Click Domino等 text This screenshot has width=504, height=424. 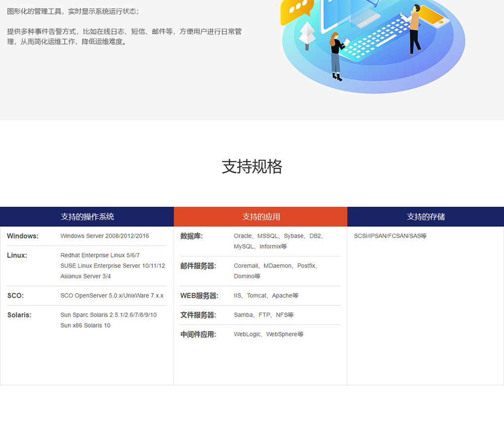pos(247,276)
